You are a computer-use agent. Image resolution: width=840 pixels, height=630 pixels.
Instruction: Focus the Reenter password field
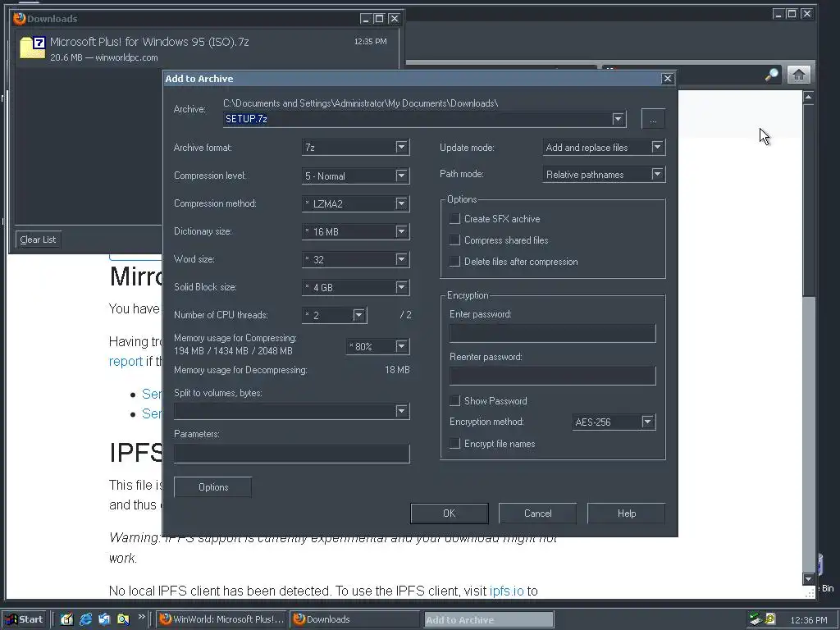point(552,376)
